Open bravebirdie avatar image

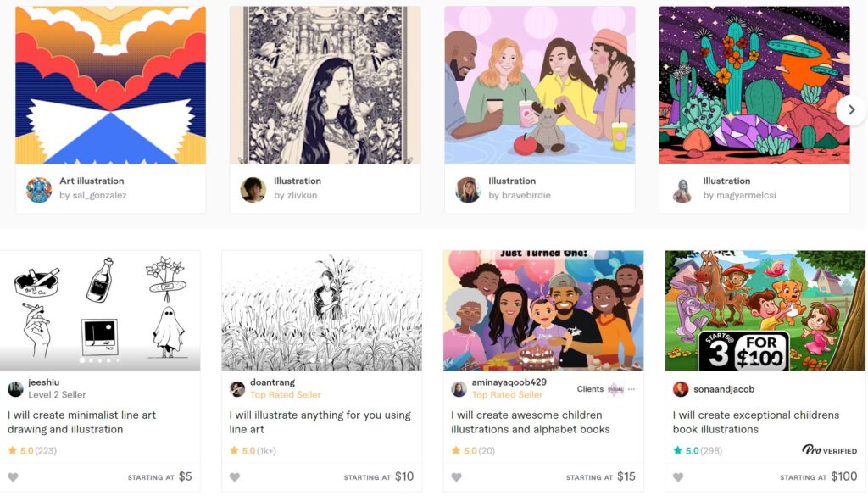468,190
